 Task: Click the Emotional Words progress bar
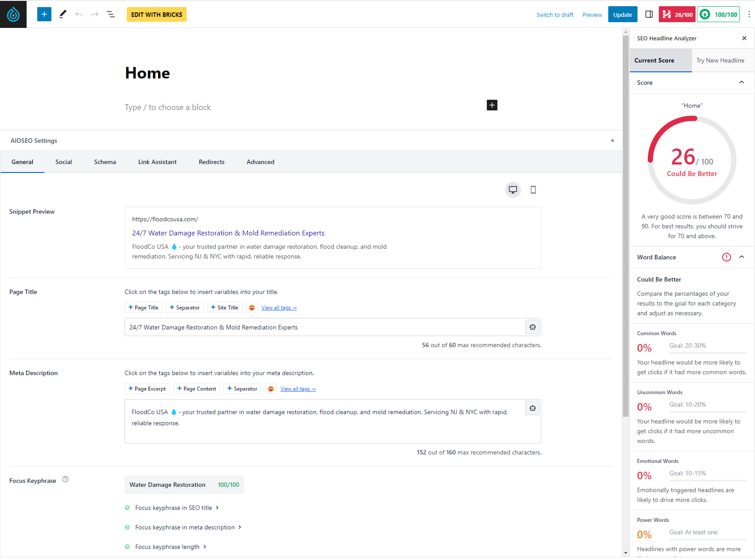pyautogui.click(x=708, y=480)
